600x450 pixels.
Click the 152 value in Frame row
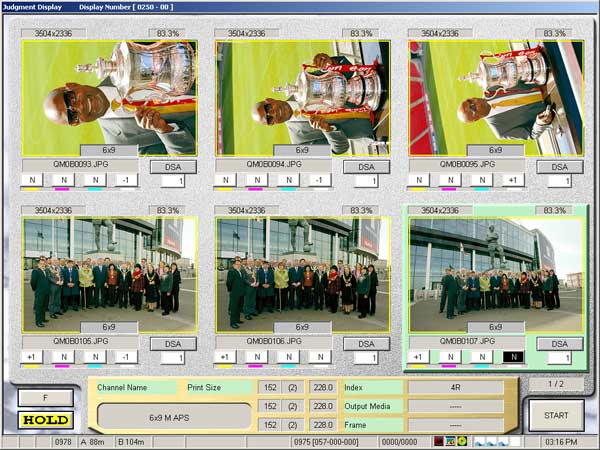[x=270, y=425]
